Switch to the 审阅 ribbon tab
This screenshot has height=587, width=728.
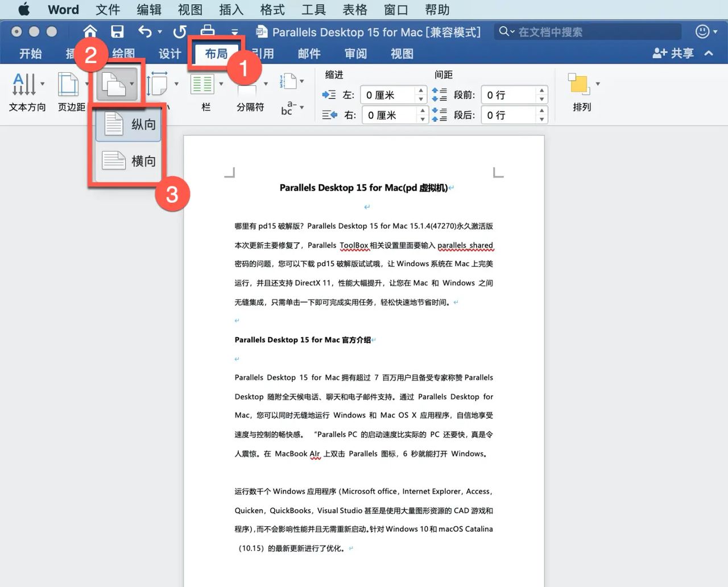click(x=355, y=53)
